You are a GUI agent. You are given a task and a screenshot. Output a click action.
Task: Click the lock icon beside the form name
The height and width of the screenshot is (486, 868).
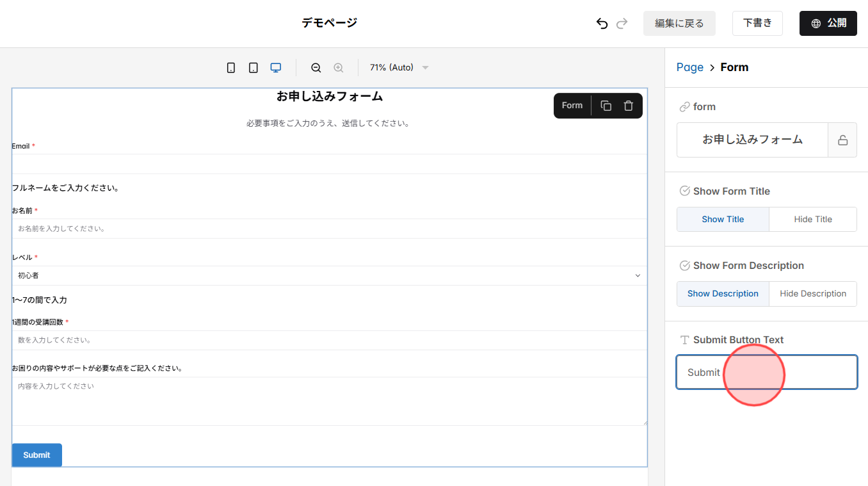842,140
